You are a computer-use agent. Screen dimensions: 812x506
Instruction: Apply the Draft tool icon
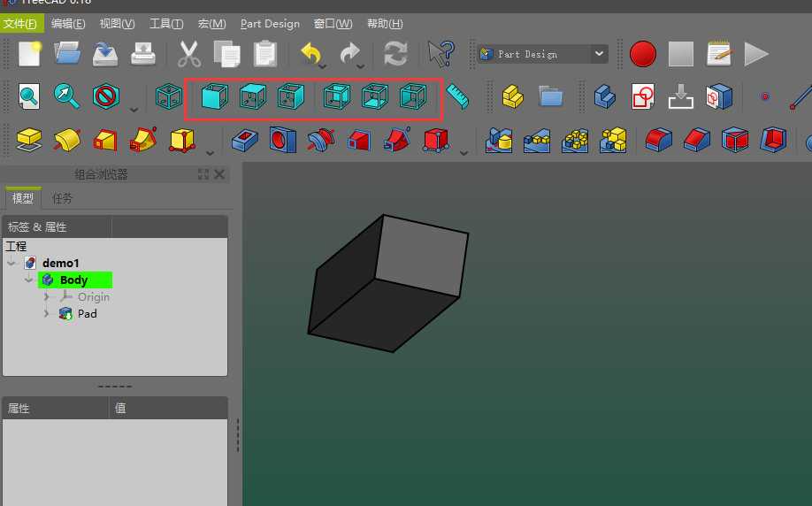click(735, 140)
